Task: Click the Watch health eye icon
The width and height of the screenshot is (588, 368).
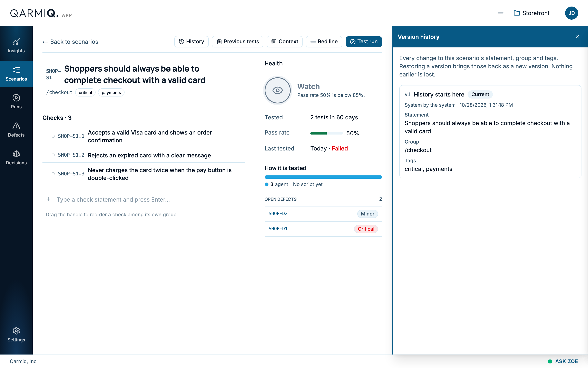Action: [277, 90]
